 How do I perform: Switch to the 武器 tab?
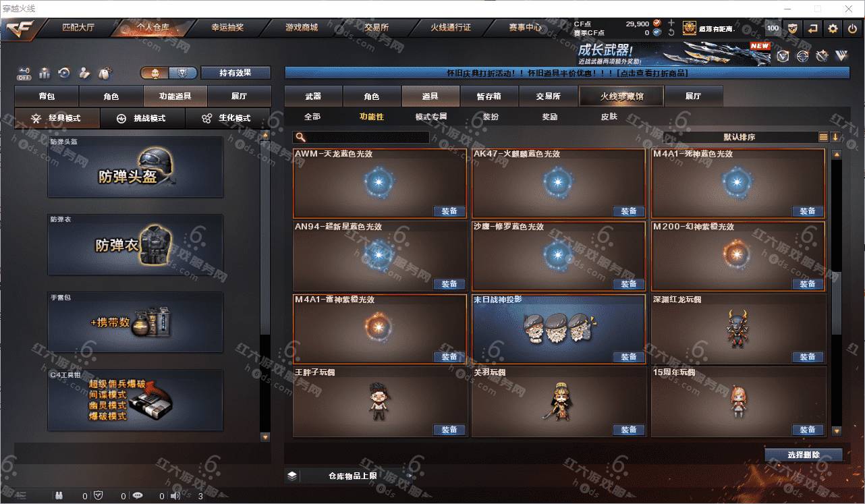tap(313, 96)
